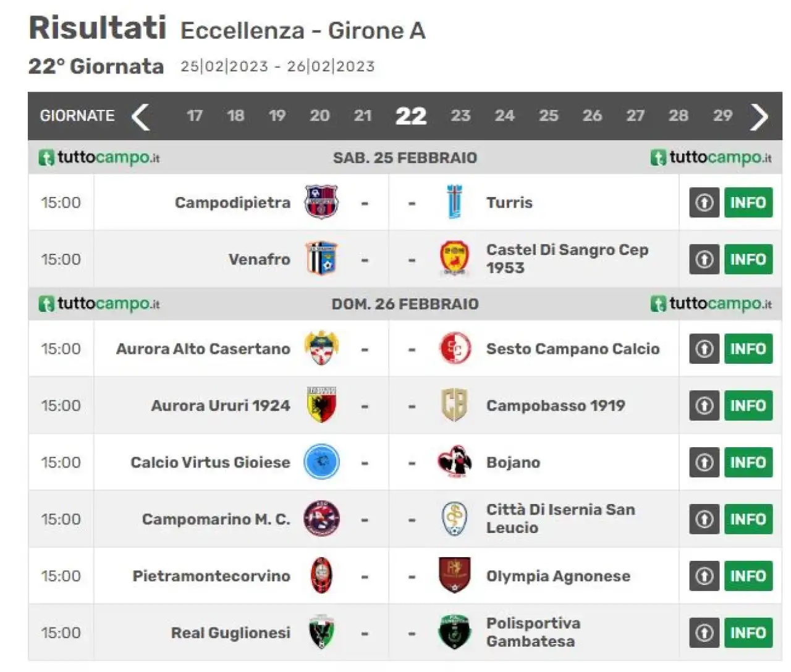Click the Olympia Agnonese crest

coord(454,576)
